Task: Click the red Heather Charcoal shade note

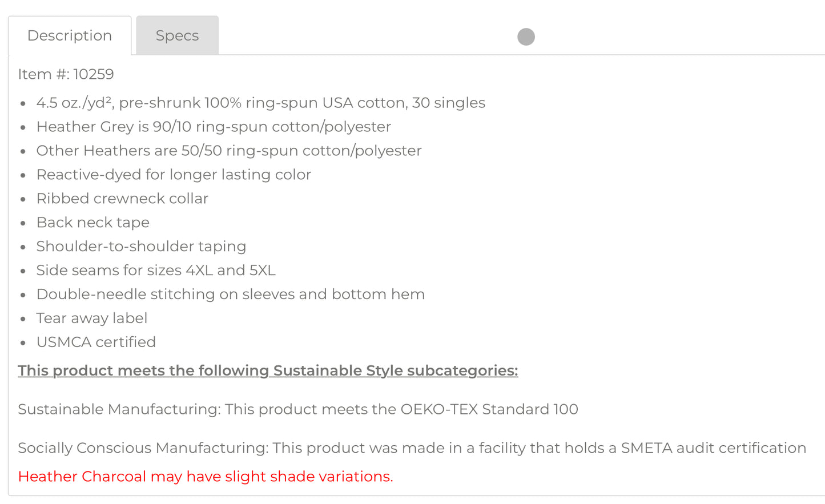Action: pyautogui.click(x=206, y=477)
